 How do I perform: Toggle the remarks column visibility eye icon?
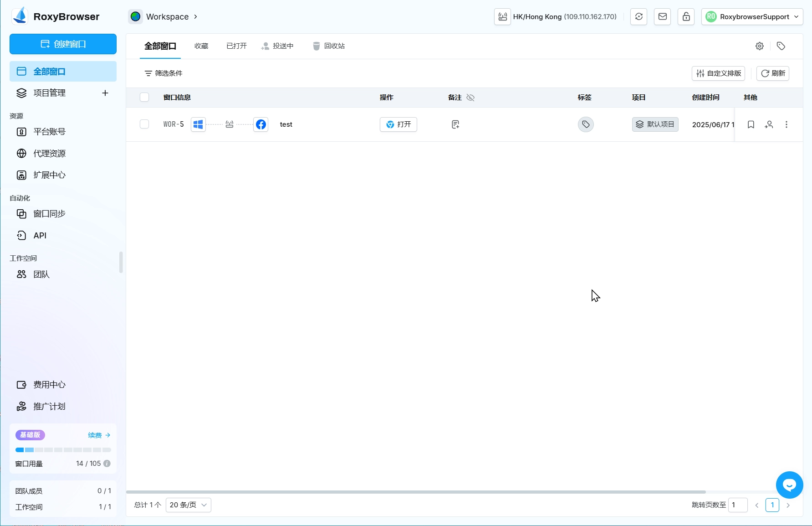coord(470,98)
